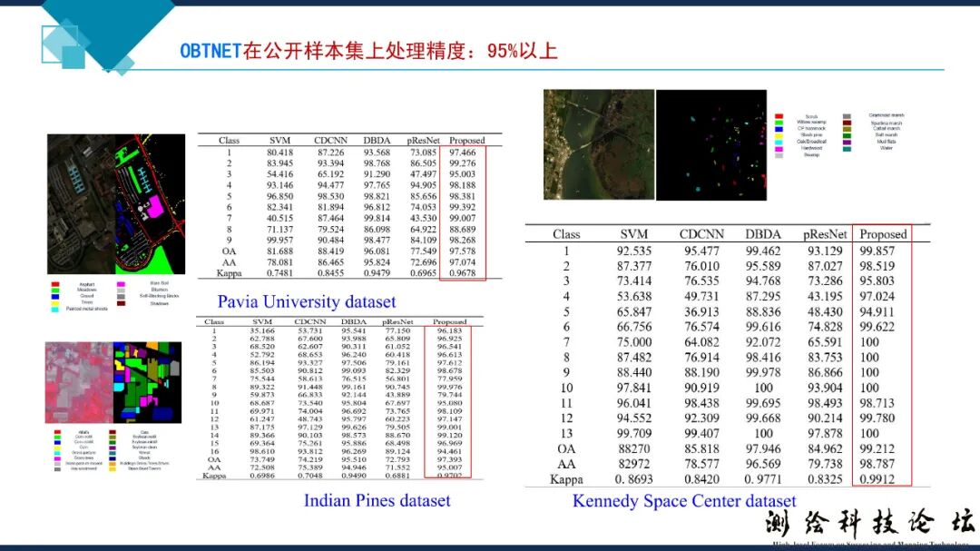Click red Scrub swatch in Kennedy legend
This screenshot has width=980, height=551.
pyautogui.click(x=779, y=116)
